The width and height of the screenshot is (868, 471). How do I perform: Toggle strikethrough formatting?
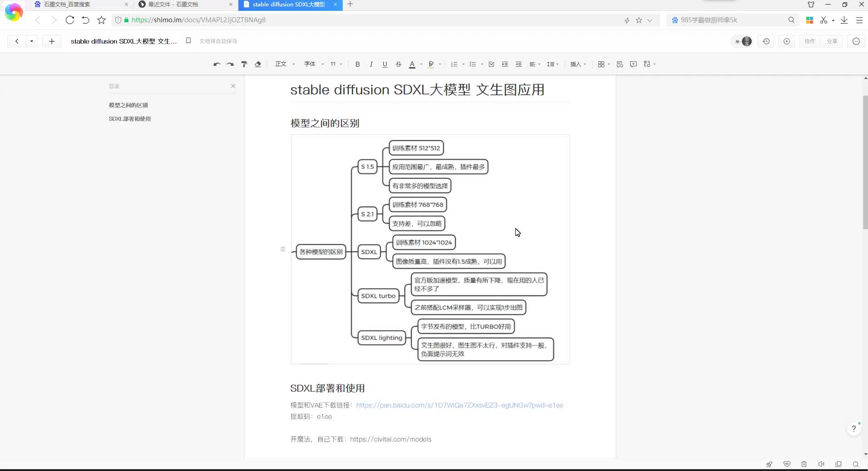tap(398, 64)
